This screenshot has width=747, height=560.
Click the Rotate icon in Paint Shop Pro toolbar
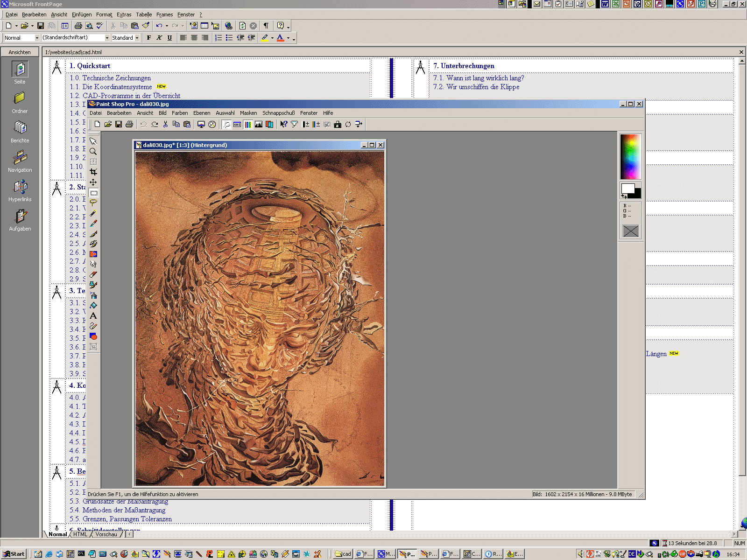[x=348, y=124]
